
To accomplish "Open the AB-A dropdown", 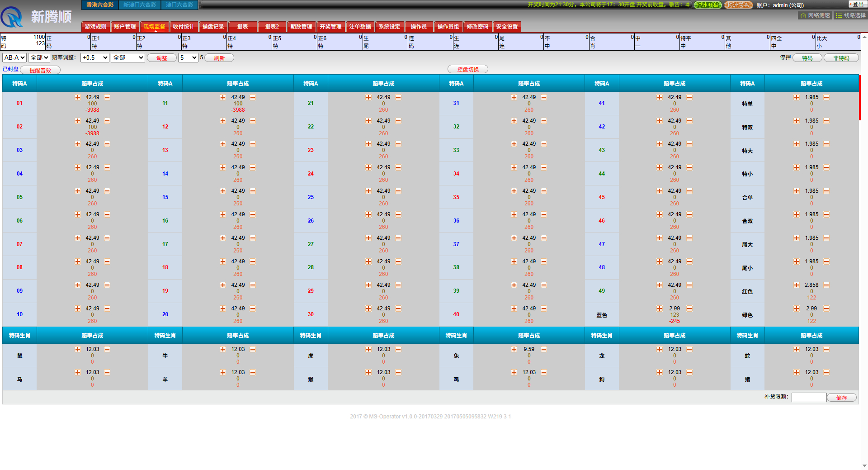I will tap(14, 57).
